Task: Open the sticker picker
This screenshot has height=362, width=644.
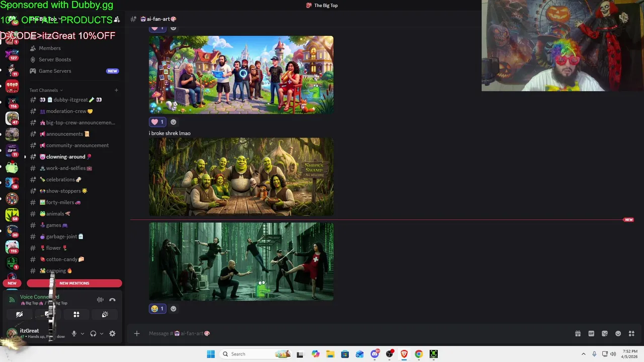Action: pos(605,333)
